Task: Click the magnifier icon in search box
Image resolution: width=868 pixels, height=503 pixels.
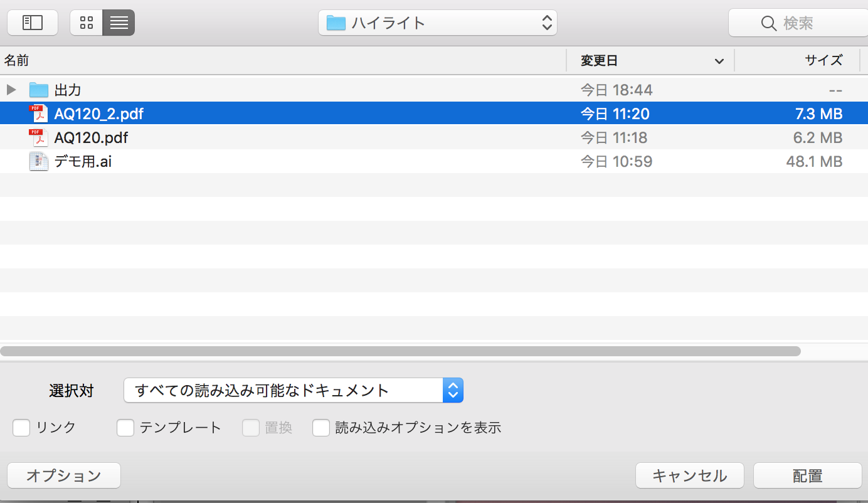Action: (769, 24)
